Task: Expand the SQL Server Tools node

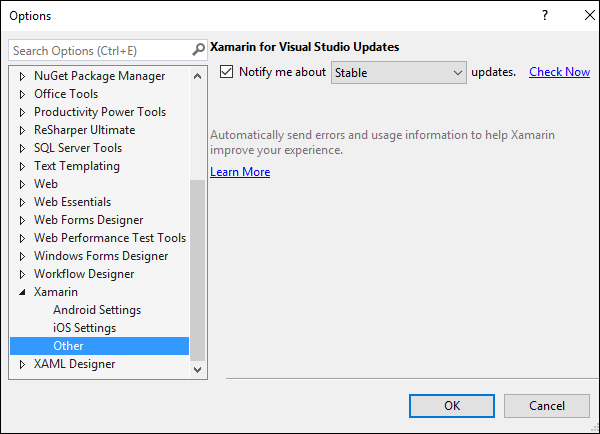Action: [x=23, y=148]
